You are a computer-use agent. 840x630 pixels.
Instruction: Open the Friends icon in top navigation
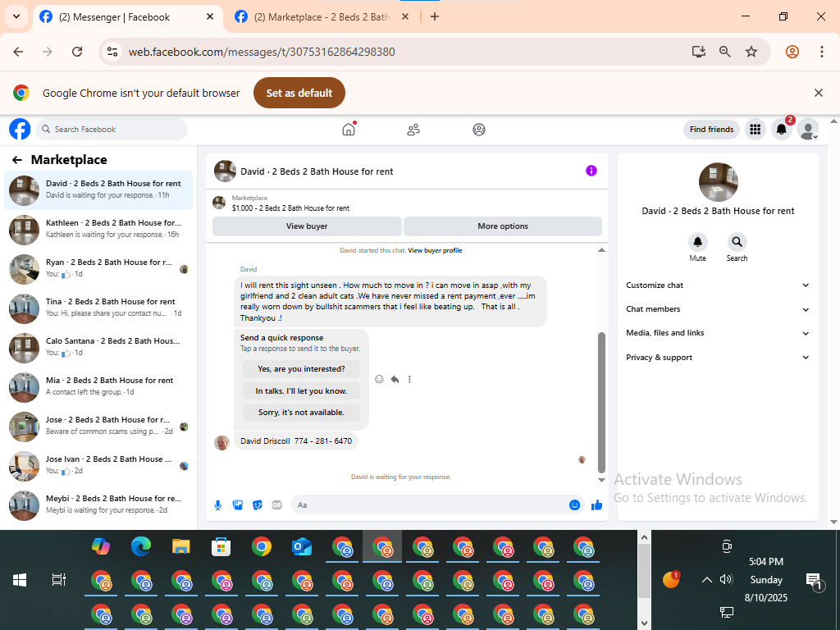[x=413, y=130]
